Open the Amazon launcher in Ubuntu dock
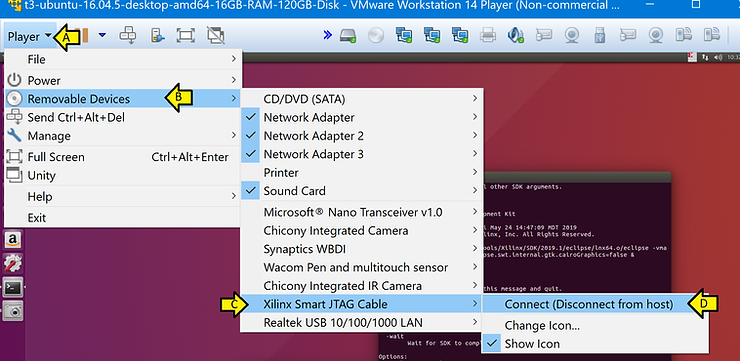 13,240
